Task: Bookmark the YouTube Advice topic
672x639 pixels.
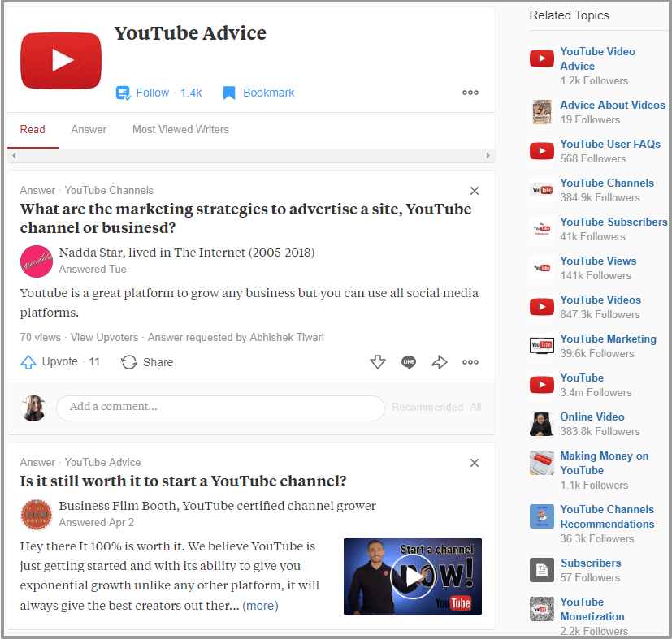Action: click(258, 93)
